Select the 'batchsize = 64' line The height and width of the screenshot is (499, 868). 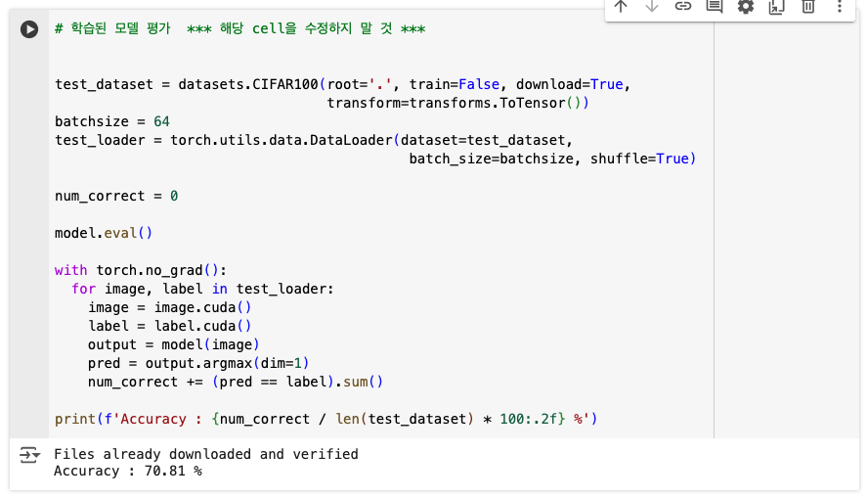click(x=112, y=121)
